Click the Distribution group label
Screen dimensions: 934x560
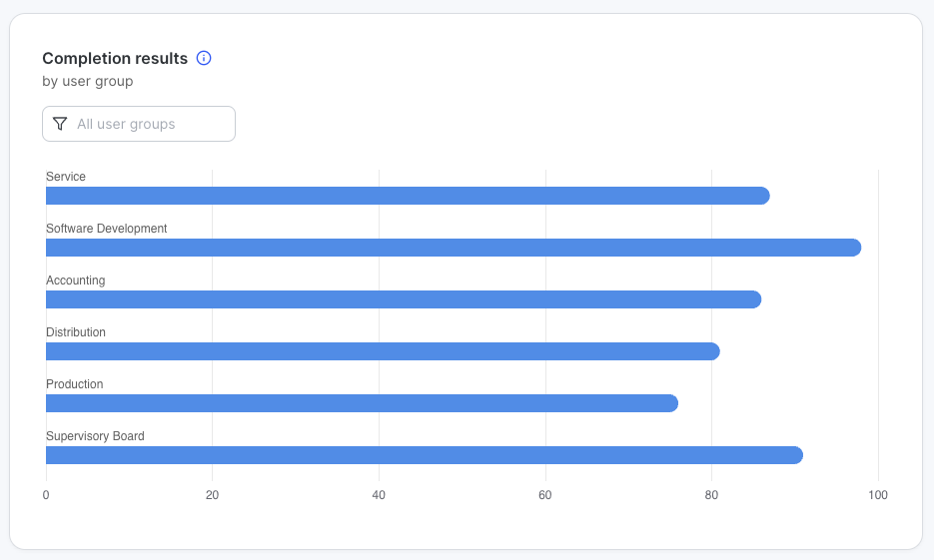(76, 332)
